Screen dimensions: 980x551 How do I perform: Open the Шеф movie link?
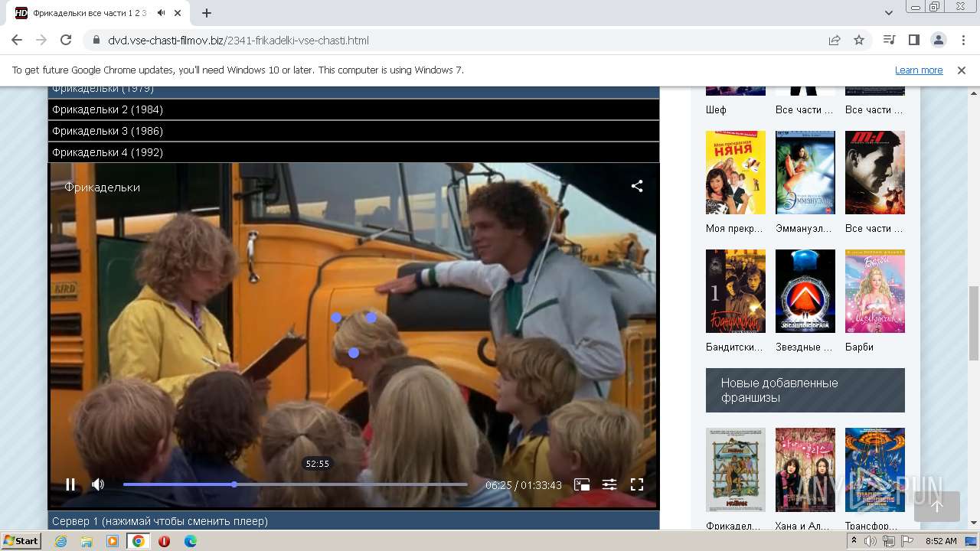716,109
